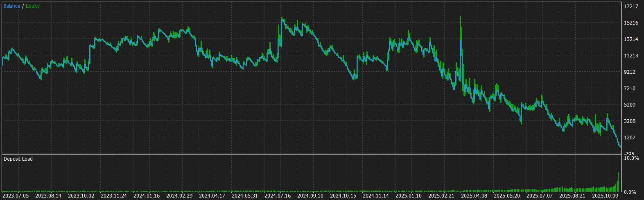Click the 13214 axis value
Image resolution: width=644 pixels, height=200 pixels.
(x=631, y=39)
